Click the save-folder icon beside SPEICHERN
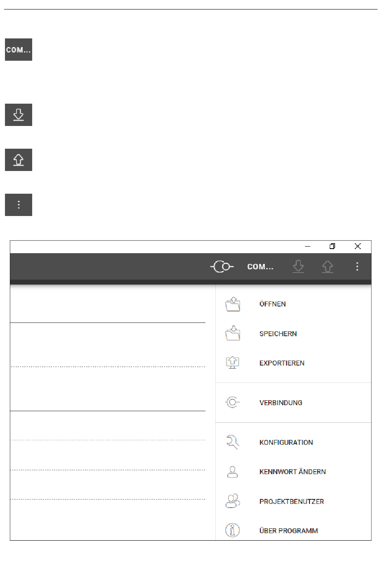The width and height of the screenshot is (392, 577). (x=233, y=333)
